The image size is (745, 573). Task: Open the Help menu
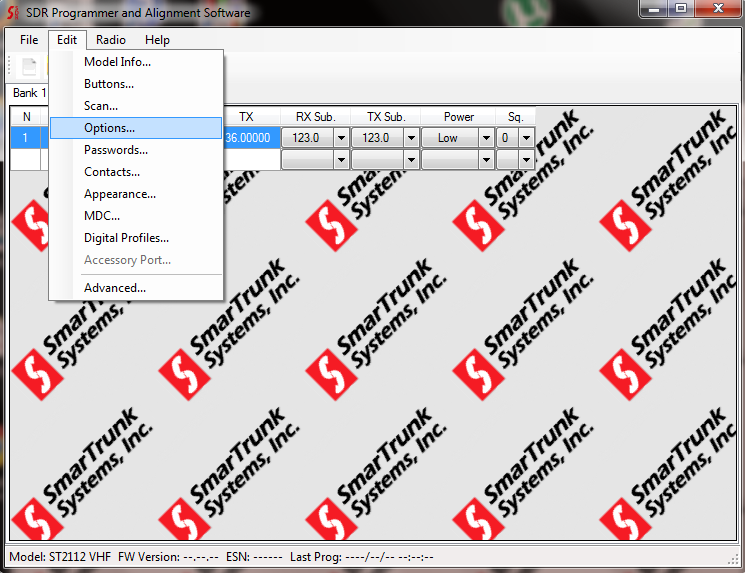pos(157,40)
